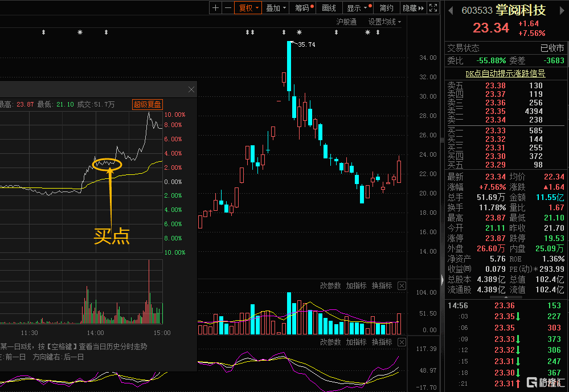Click 加指标 in bottom oscillator panel
The width and height of the screenshot is (569, 392).
(x=356, y=342)
